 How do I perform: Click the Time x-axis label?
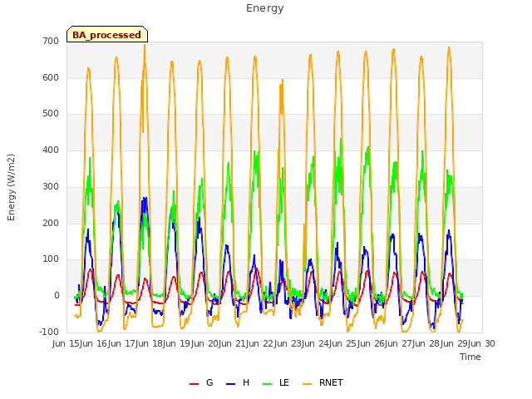[470, 357]
